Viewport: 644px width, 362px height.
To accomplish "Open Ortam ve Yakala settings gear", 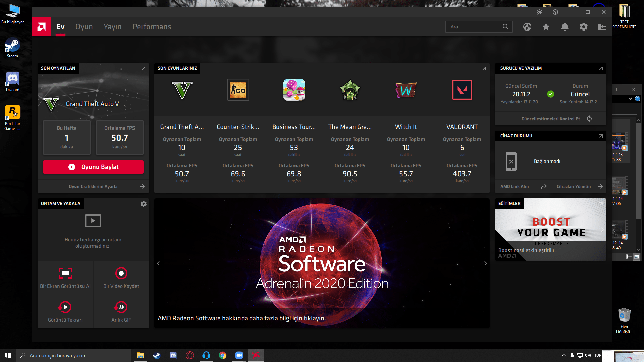I will point(144,204).
